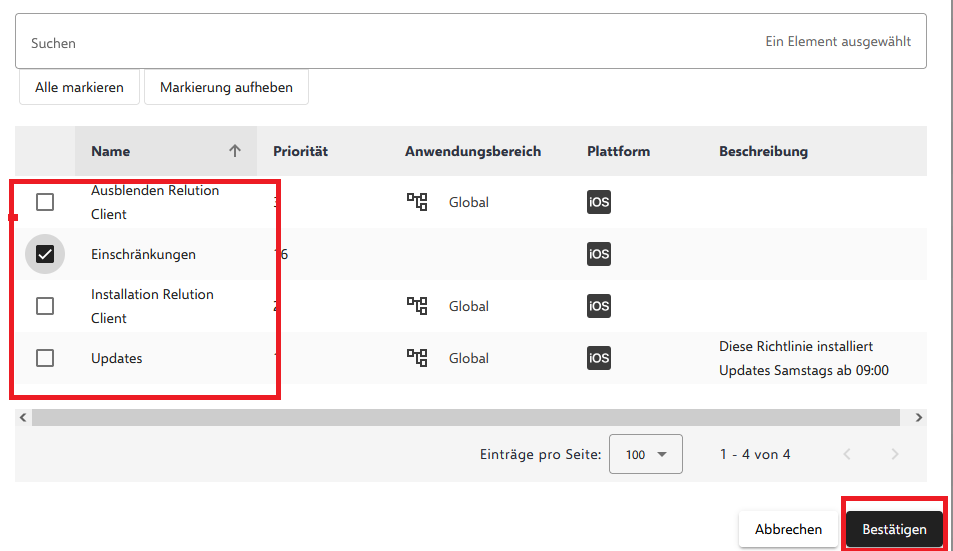953x551 pixels.
Task: Click scope hierarchy icon in Updates row
Action: click(417, 358)
